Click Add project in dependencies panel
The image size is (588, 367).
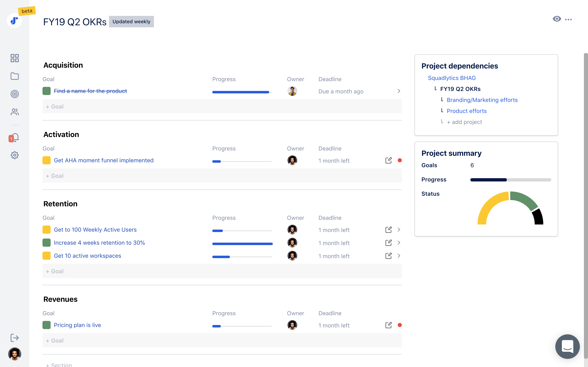point(465,122)
